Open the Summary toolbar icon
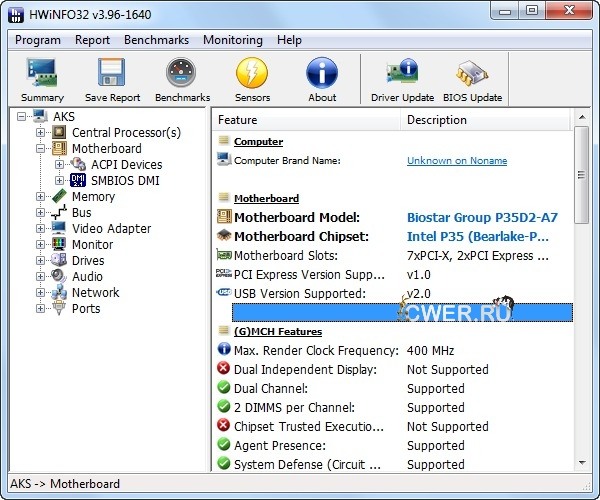 tap(42, 79)
